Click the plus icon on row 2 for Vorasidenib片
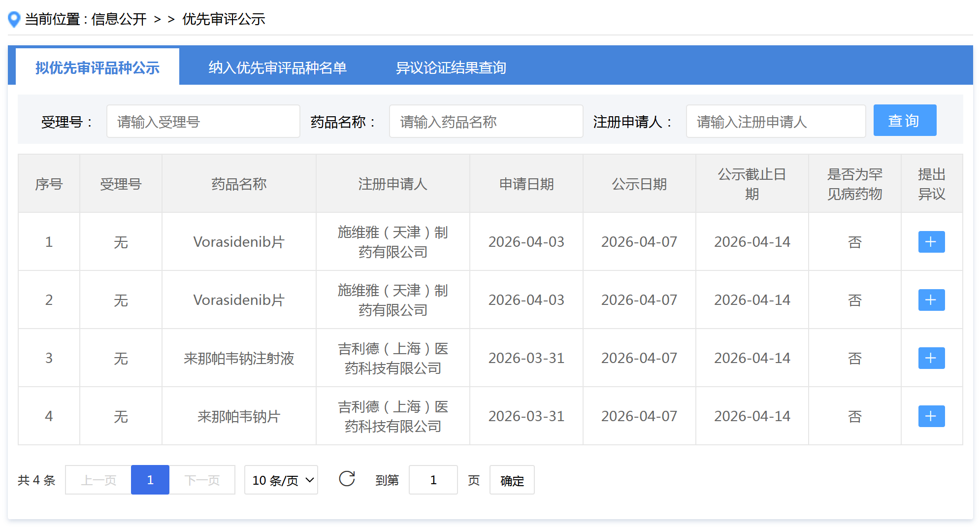Screen dimensions: 980x531 coord(931,299)
